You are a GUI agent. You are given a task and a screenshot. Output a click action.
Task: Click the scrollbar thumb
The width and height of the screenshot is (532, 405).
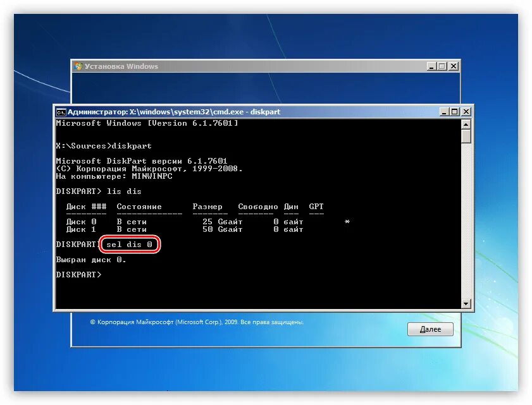coord(466,136)
